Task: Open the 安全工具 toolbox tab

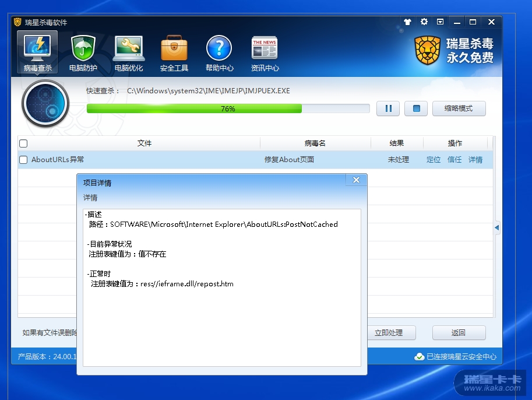Action: pyautogui.click(x=174, y=53)
